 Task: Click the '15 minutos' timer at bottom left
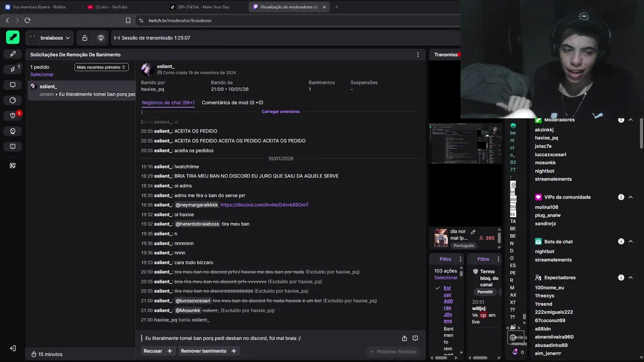(46, 354)
